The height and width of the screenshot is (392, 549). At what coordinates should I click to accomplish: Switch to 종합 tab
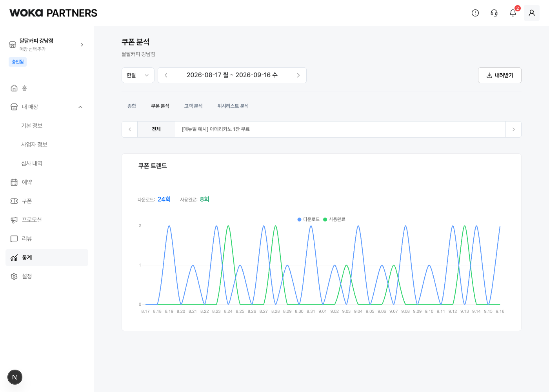click(x=132, y=106)
